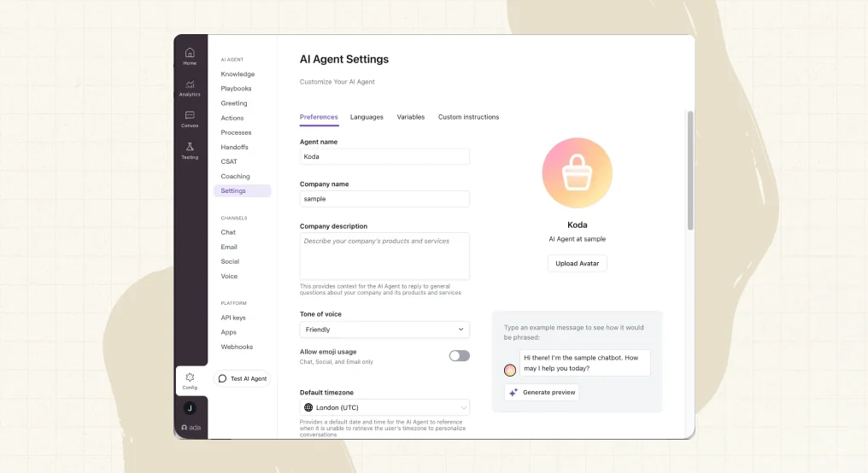The width and height of the screenshot is (868, 473).
Task: Click the chat bubble icon on Test AI Agent
Action: click(x=222, y=378)
